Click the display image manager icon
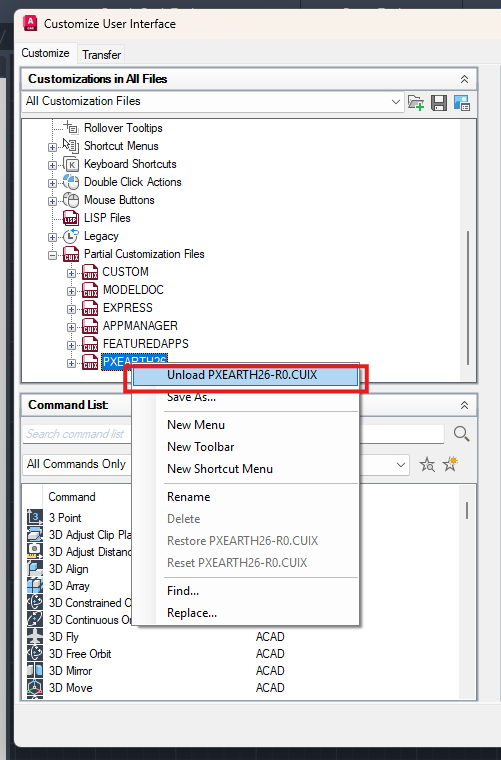Viewport: 501px width, 760px height. coord(462,103)
